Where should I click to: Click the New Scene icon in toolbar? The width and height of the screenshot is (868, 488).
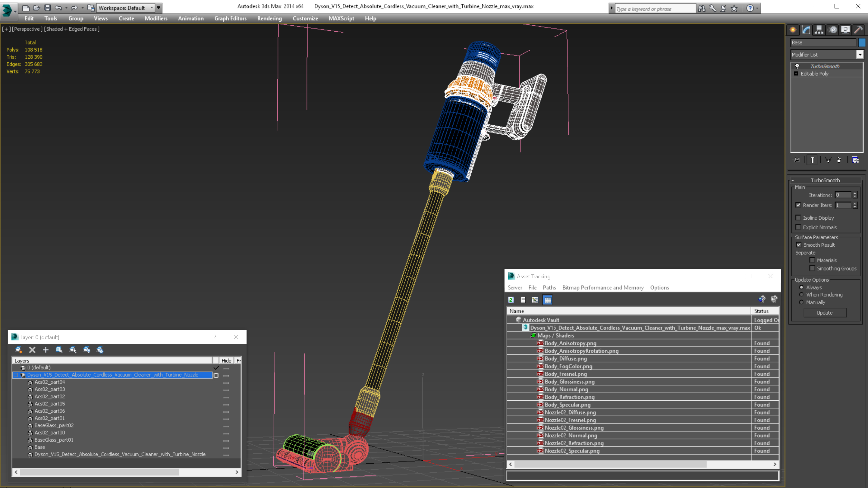(26, 8)
